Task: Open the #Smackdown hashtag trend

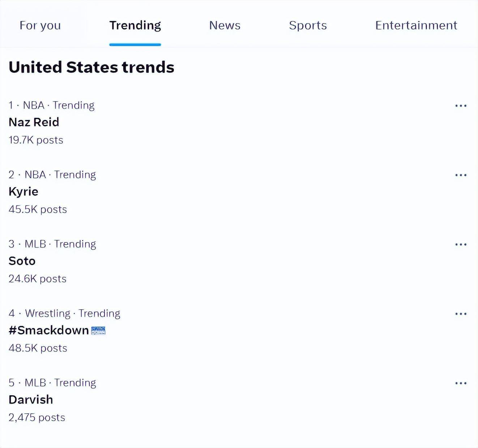Action: coord(49,330)
